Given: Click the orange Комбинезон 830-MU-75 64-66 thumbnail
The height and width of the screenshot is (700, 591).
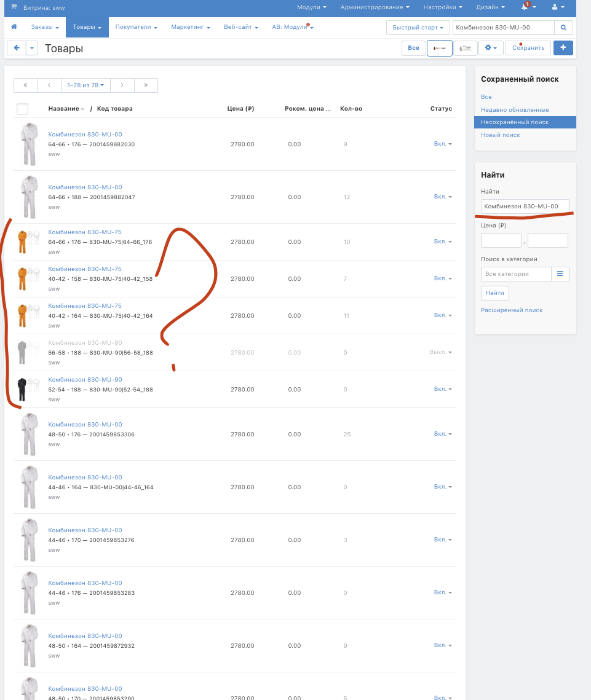Looking at the screenshot, I should coord(23,242).
